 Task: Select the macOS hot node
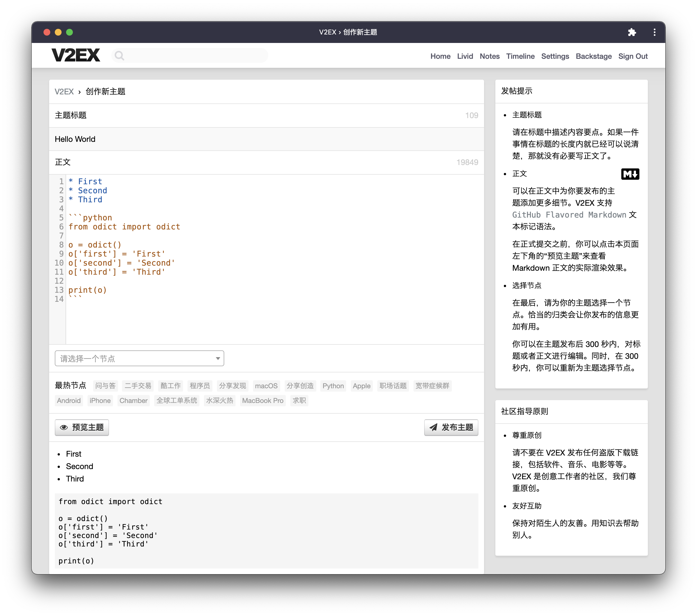pyautogui.click(x=266, y=386)
